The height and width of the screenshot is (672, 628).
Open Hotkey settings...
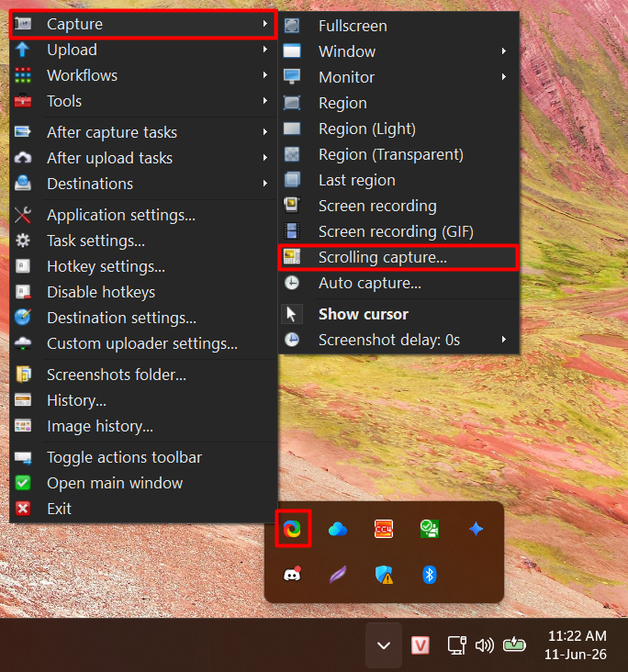pos(143,266)
